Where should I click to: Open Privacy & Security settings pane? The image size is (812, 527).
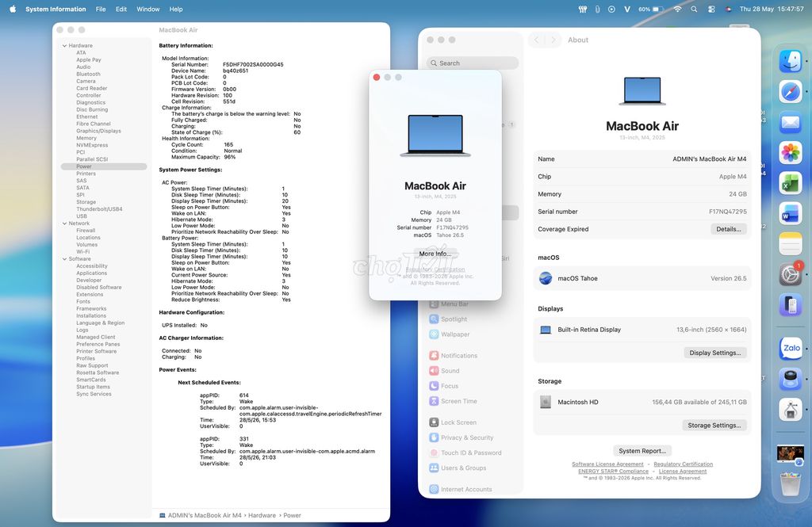(462, 437)
